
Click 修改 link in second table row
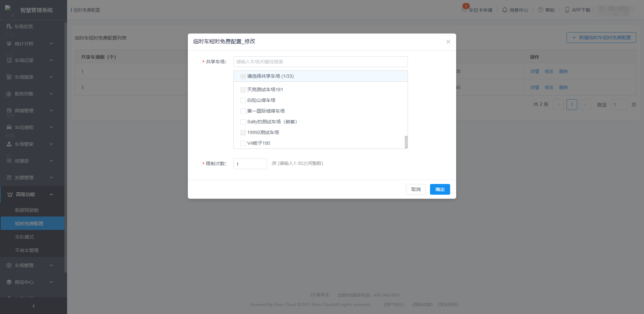[549, 87]
